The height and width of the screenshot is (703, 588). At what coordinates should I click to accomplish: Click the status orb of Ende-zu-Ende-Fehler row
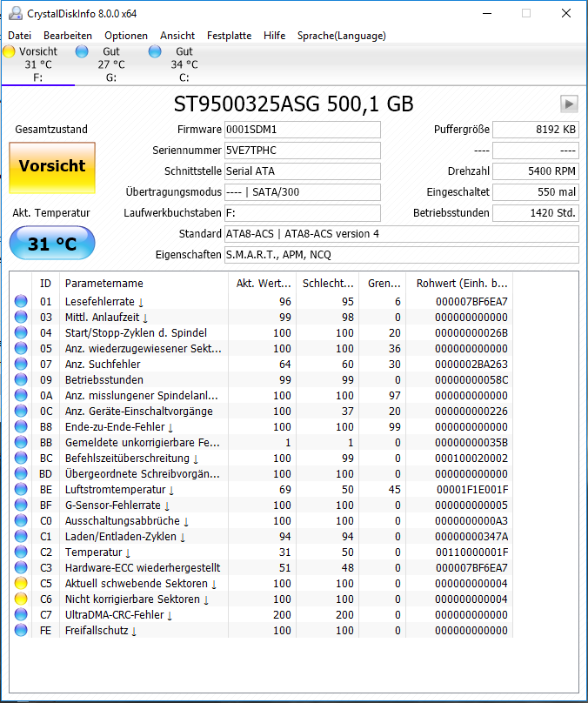[21, 426]
